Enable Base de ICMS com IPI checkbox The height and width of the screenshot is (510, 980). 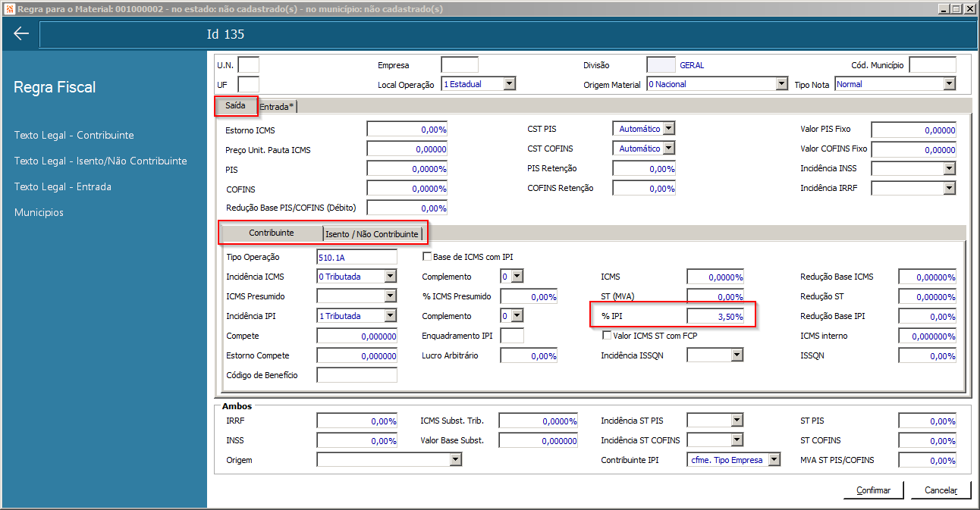427,257
